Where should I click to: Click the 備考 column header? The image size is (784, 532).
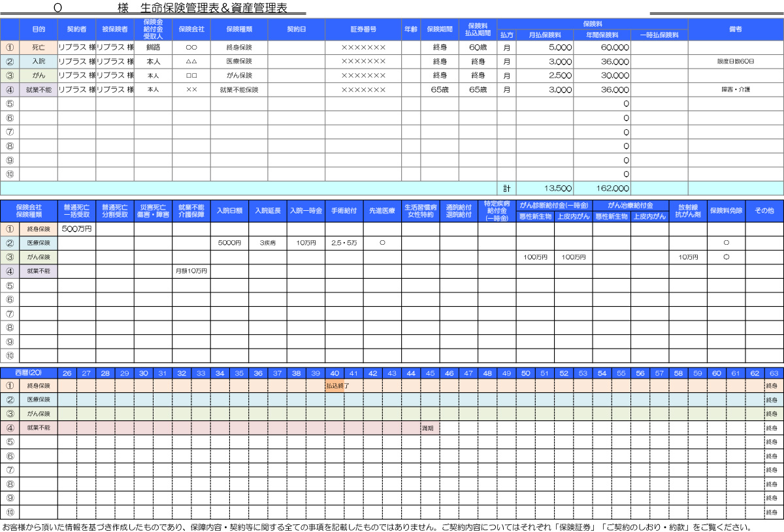pyautogui.click(x=735, y=29)
